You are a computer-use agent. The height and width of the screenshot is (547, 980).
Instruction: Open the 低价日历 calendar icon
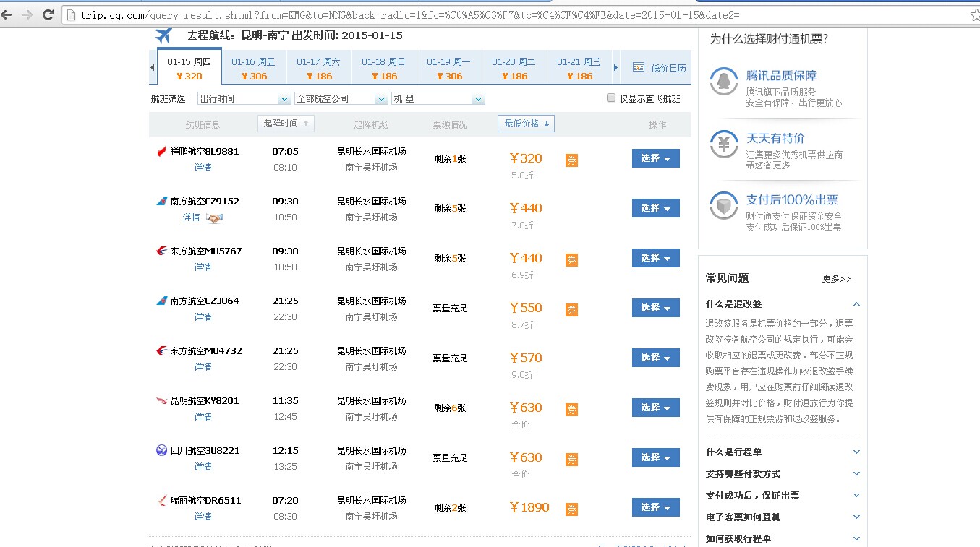click(639, 67)
